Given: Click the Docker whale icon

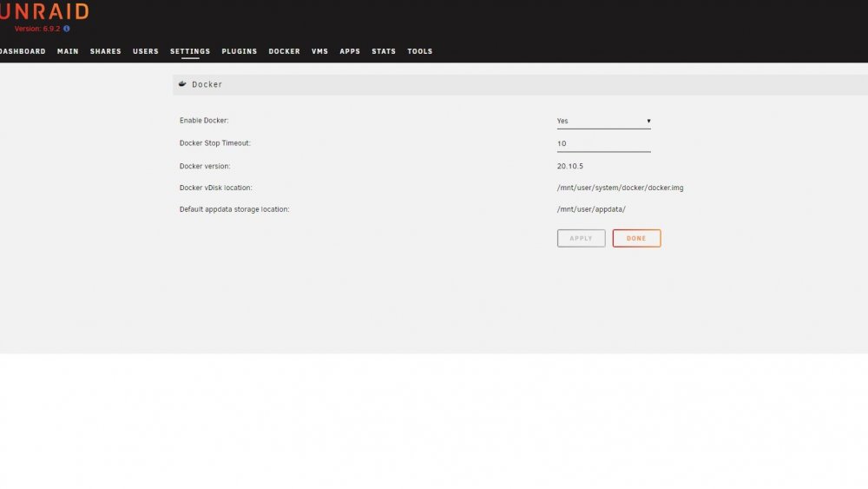Looking at the screenshot, I should click(182, 84).
